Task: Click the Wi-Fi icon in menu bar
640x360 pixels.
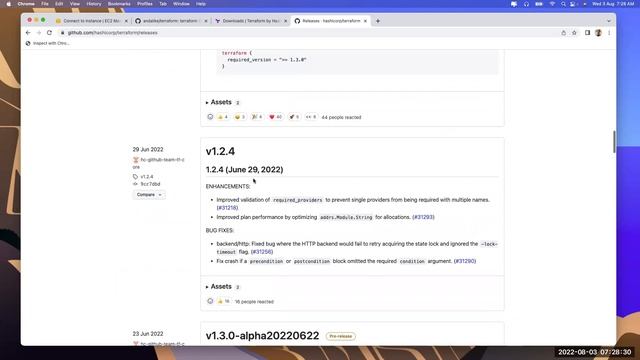Action: tap(552, 4)
